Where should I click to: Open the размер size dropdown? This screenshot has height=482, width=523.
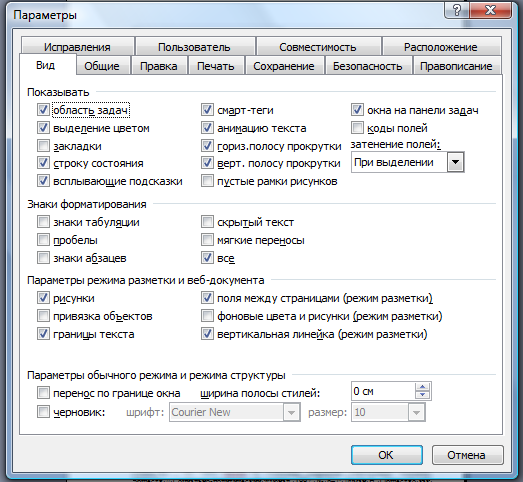click(416, 413)
